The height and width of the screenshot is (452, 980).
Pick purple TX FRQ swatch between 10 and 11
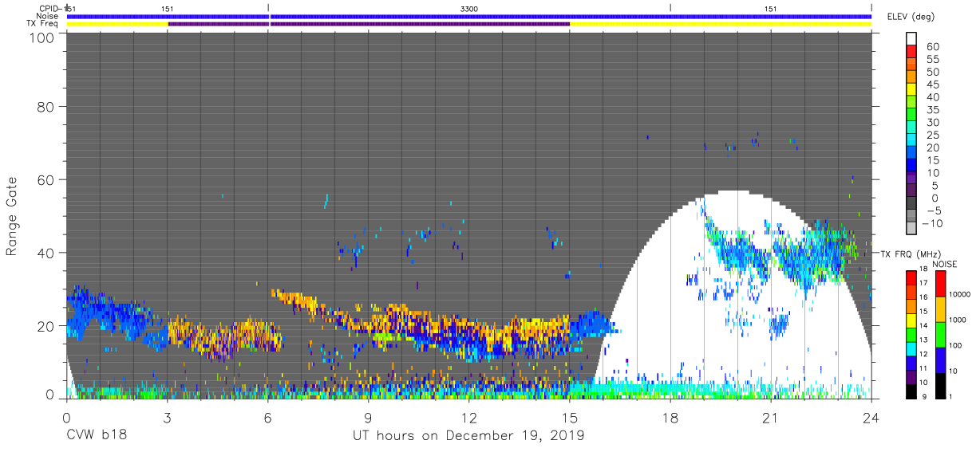(x=911, y=375)
